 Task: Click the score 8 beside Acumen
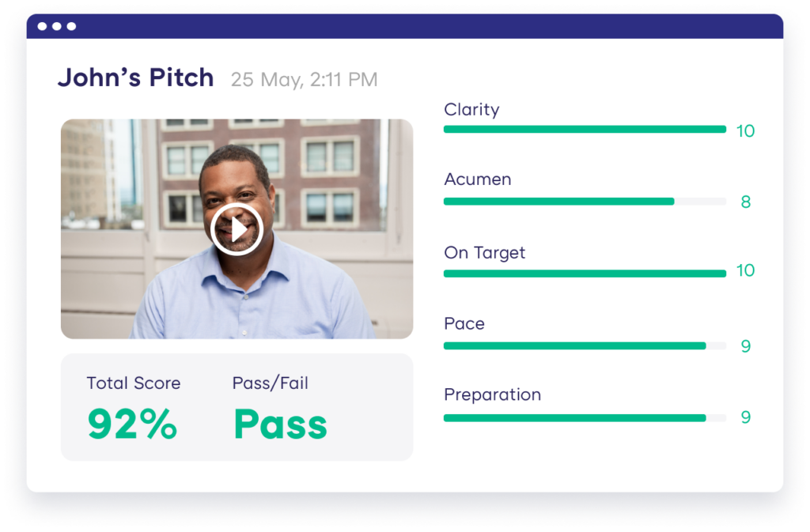pyautogui.click(x=744, y=201)
